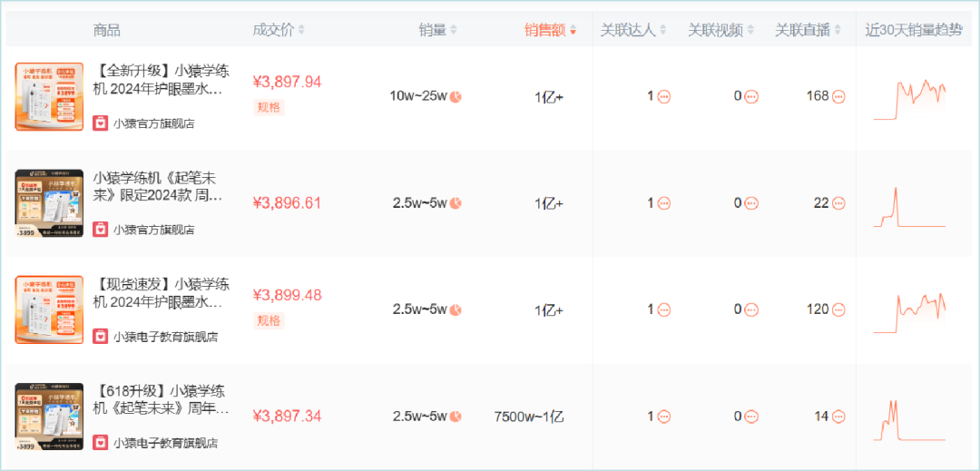Image resolution: width=980 pixels, height=471 pixels.
Task: Click the 【全新升级】 product thumbnail image
Action: [49, 96]
